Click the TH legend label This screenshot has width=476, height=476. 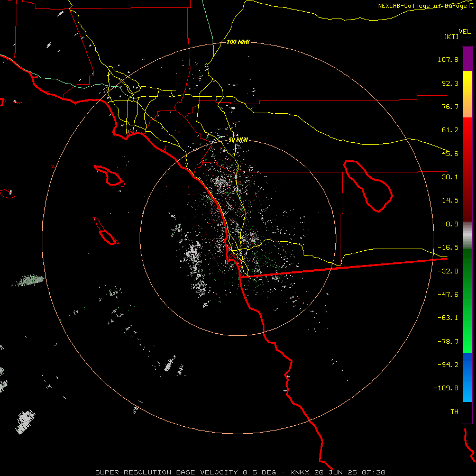click(x=454, y=412)
